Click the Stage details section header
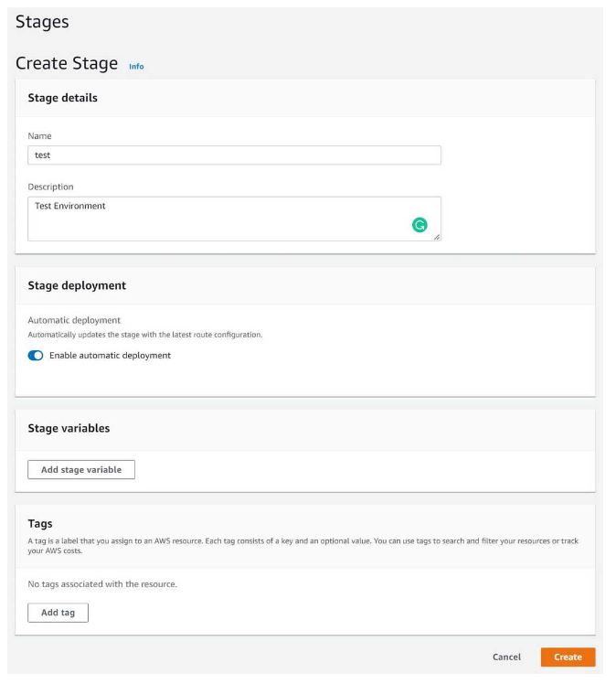This screenshot has width=616, height=684. tap(63, 98)
